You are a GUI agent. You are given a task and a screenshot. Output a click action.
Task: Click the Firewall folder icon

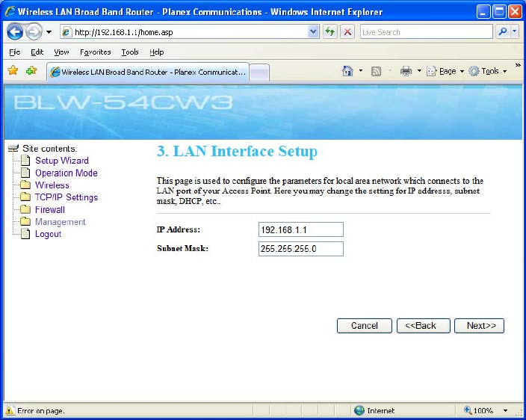pos(25,209)
